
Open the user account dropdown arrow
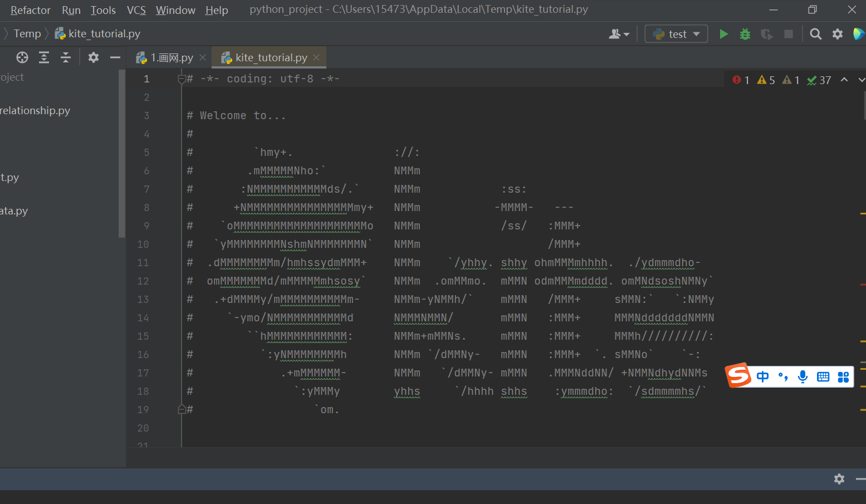(626, 33)
